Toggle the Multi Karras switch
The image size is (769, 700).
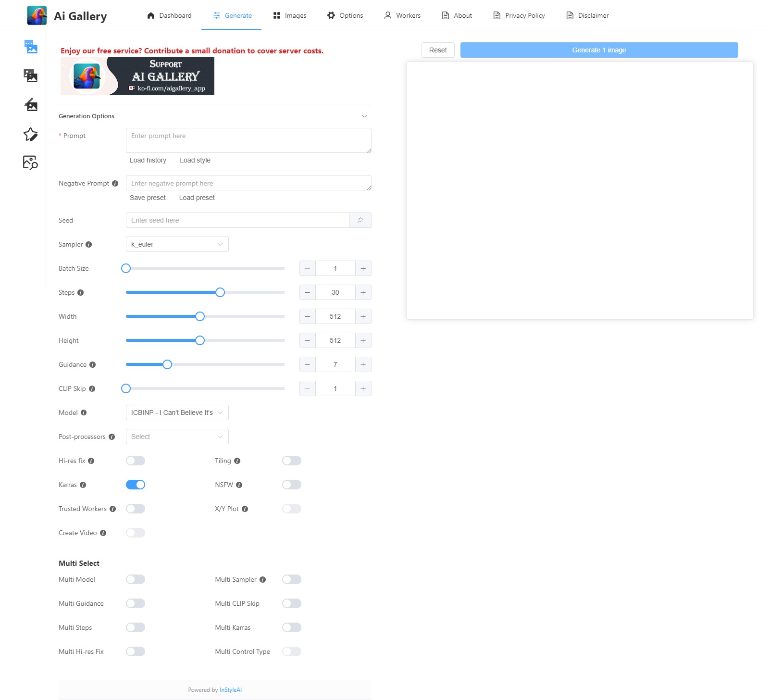(x=292, y=627)
